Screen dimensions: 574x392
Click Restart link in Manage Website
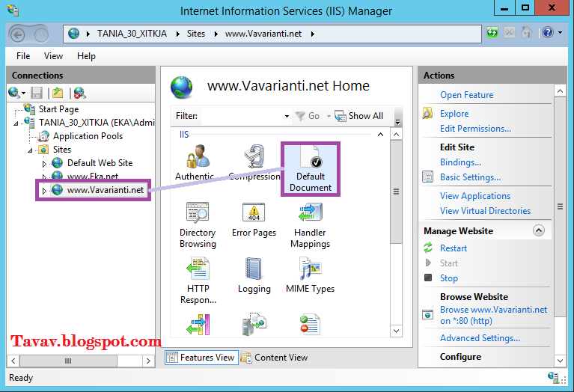point(454,248)
